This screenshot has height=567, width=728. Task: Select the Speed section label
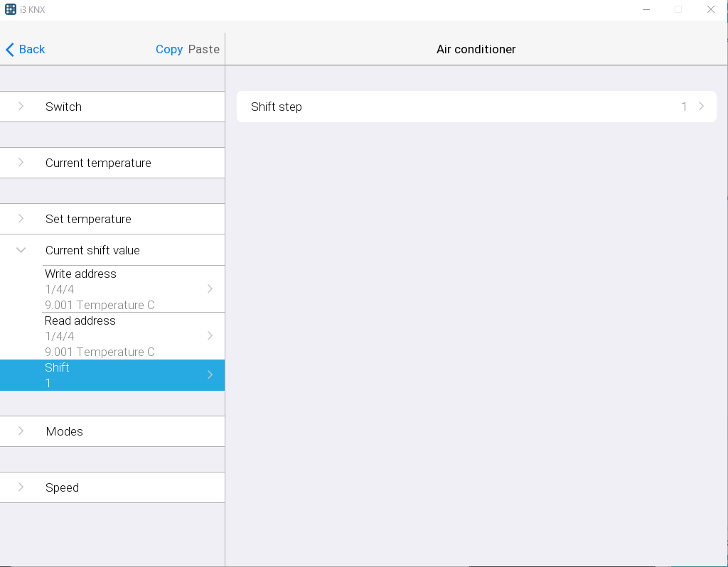62,487
